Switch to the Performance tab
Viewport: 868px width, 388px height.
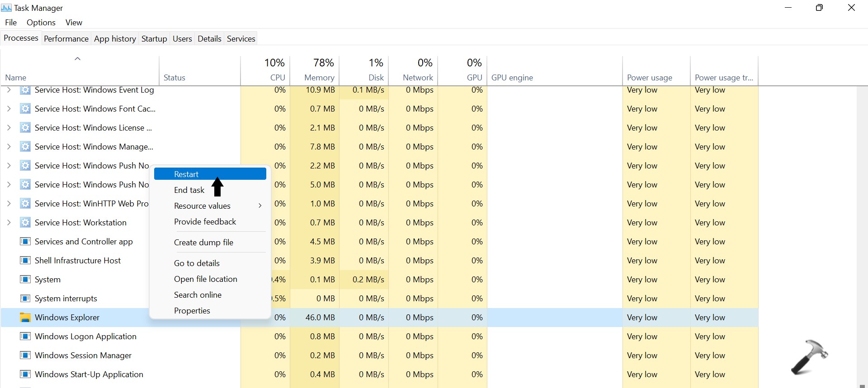pos(66,39)
